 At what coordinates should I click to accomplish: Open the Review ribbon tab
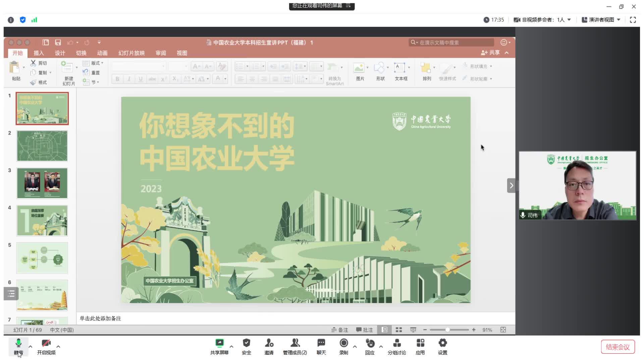coord(161,53)
